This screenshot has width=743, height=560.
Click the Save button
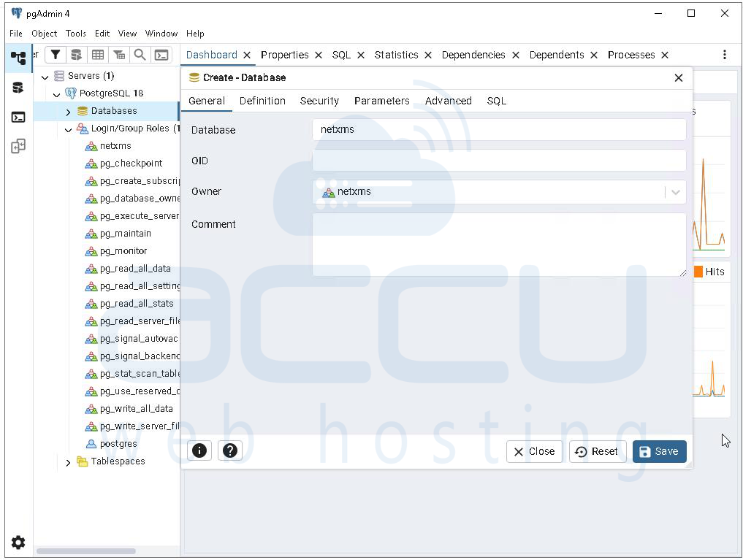[x=659, y=451]
